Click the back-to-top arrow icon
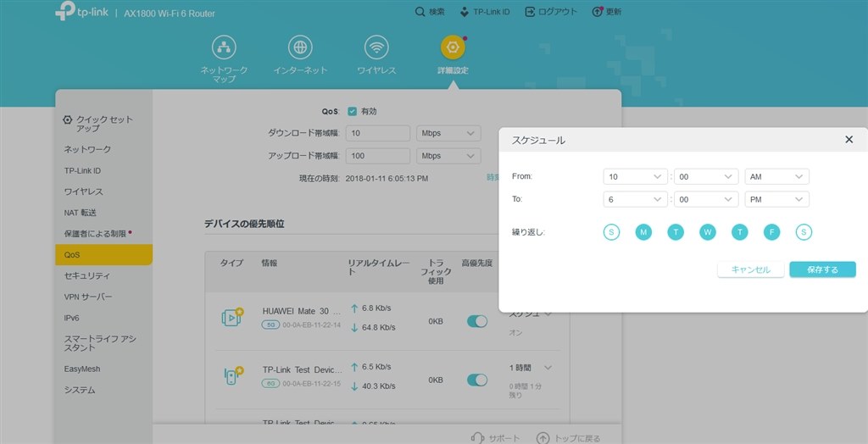Screen dimensions: 868x444 point(542,438)
